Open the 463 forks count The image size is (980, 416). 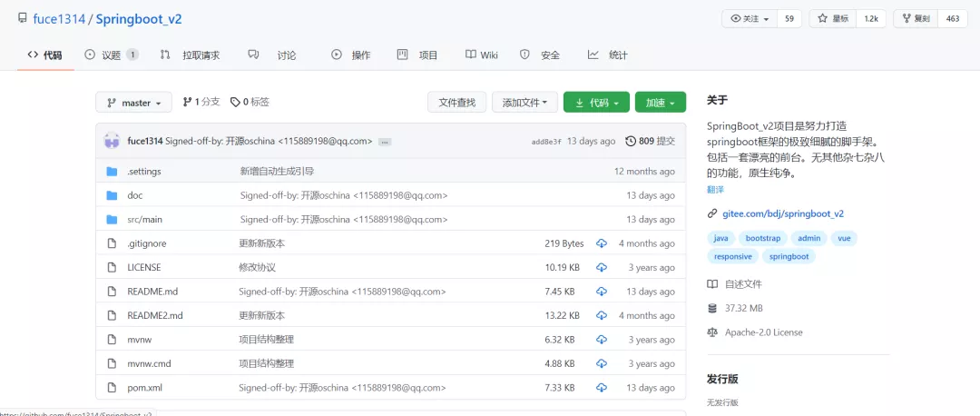tap(953, 19)
